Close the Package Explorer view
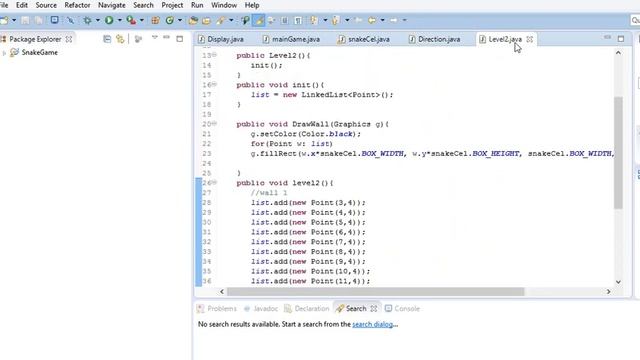Viewport: 640px width, 360px height. (69, 39)
